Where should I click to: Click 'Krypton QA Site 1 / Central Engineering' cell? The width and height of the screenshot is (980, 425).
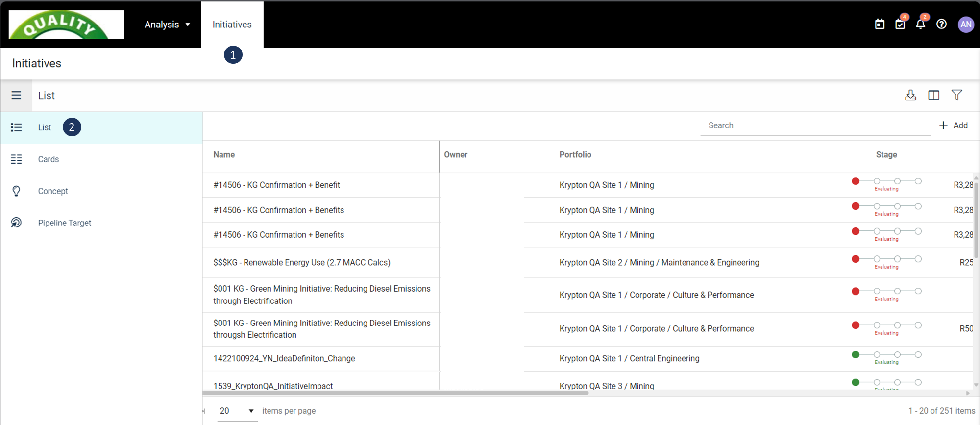coord(629,358)
